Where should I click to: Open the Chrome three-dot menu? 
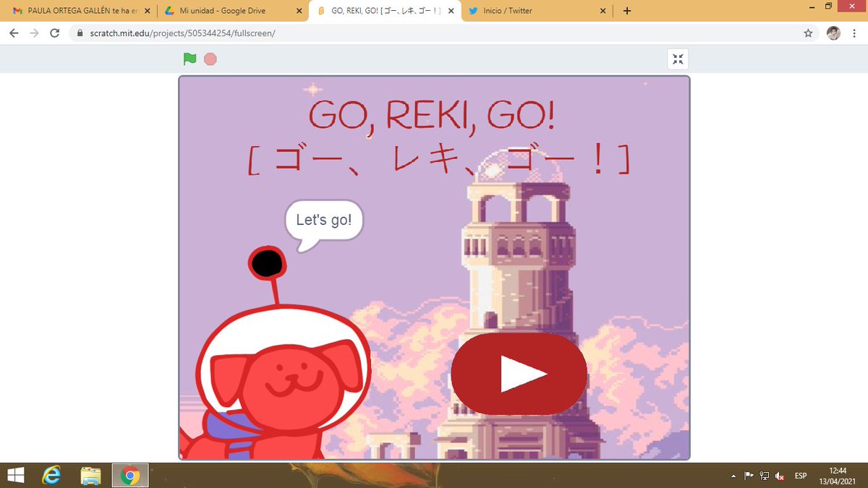[854, 33]
